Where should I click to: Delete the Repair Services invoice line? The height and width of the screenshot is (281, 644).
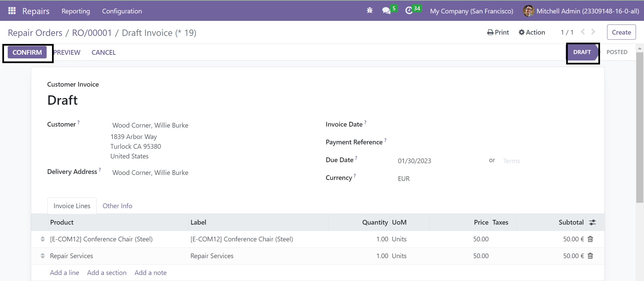(x=590, y=256)
